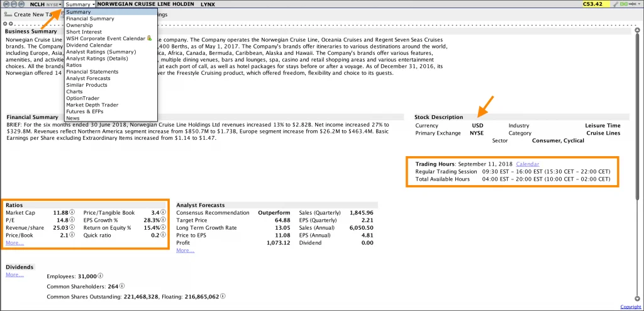
Task: Select Analyst Ratings (Details) entry
Action: 111,59
